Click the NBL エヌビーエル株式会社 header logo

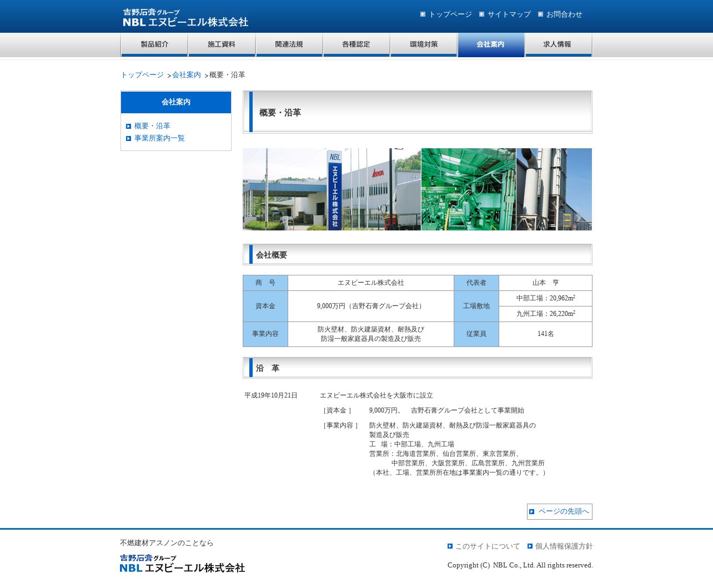(x=185, y=18)
